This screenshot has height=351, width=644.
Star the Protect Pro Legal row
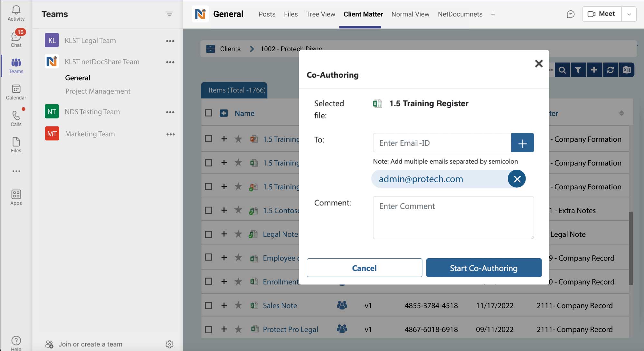[x=238, y=329]
